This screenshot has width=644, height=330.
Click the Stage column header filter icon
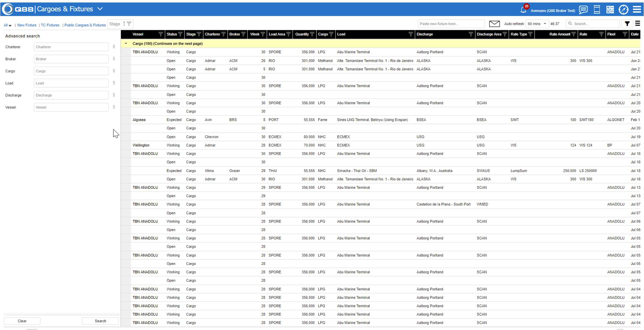click(x=199, y=34)
